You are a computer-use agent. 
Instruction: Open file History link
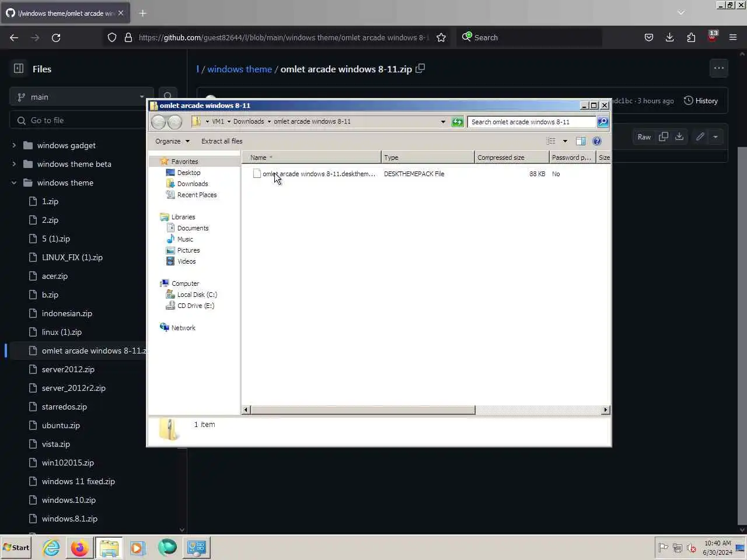(701, 101)
